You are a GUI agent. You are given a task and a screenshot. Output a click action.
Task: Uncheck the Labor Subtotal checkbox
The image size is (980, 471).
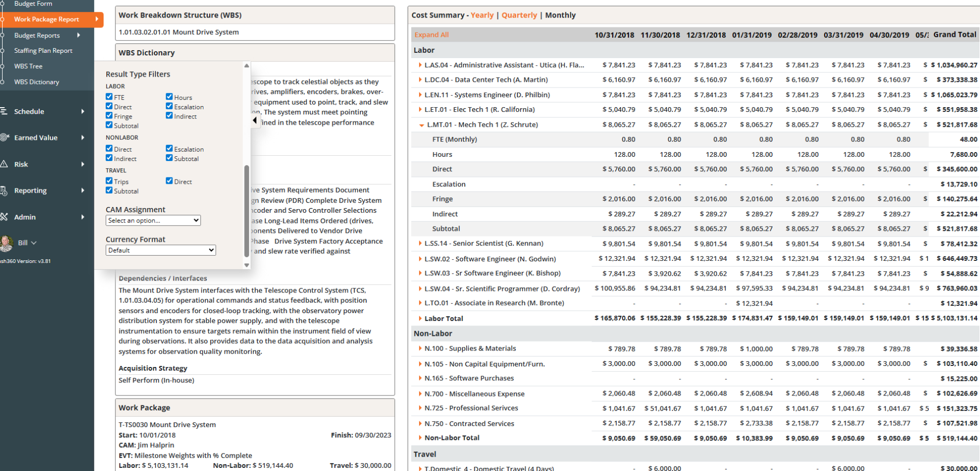[x=109, y=125]
